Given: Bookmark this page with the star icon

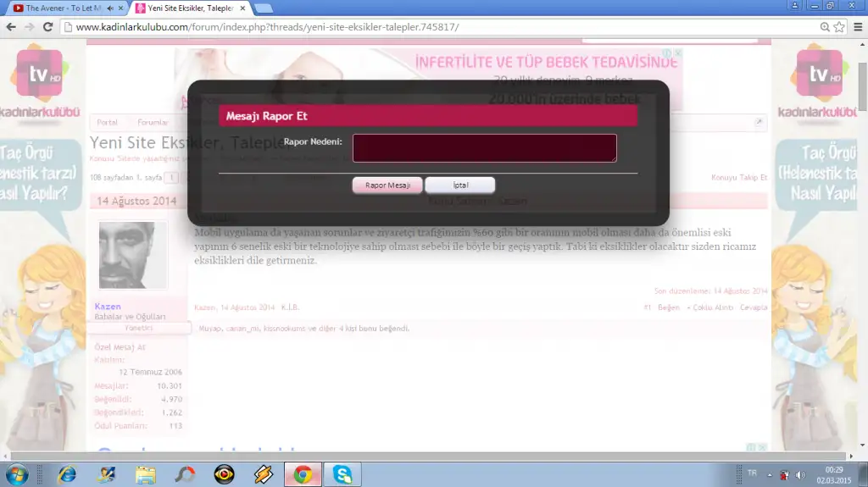Looking at the screenshot, I should [839, 27].
